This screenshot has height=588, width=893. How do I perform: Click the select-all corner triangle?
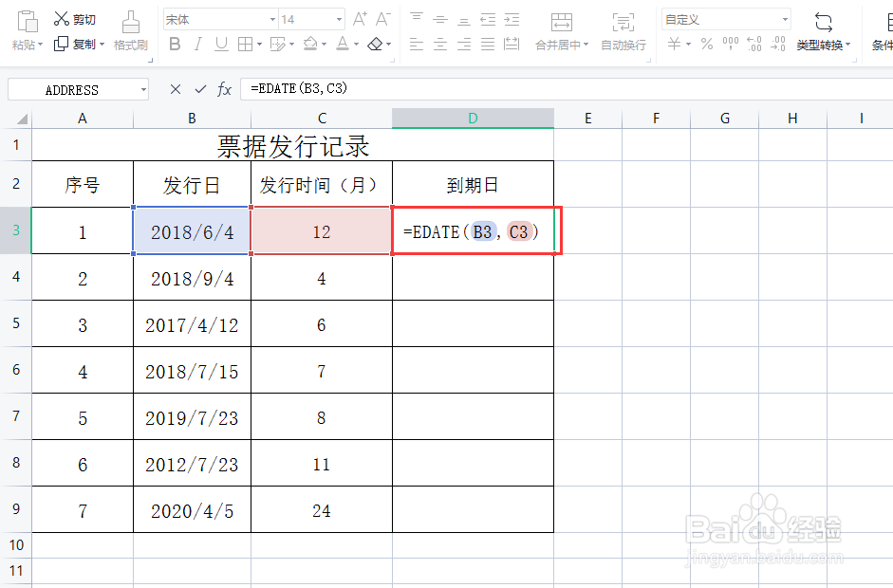tap(22, 119)
